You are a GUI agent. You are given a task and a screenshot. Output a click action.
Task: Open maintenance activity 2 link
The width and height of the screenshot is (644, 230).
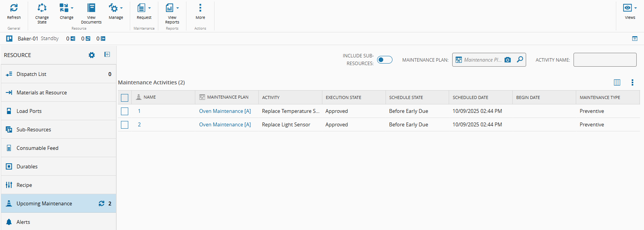pos(139,124)
